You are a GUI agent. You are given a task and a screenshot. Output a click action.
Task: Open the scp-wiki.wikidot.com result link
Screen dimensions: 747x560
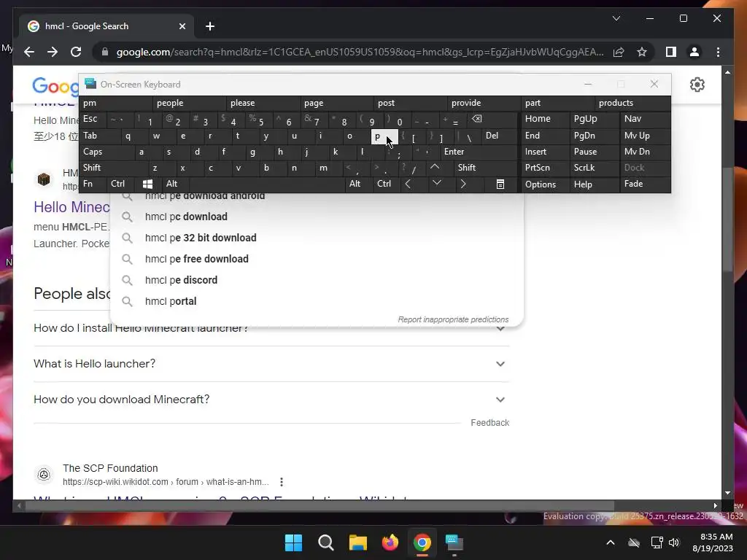pos(166,482)
